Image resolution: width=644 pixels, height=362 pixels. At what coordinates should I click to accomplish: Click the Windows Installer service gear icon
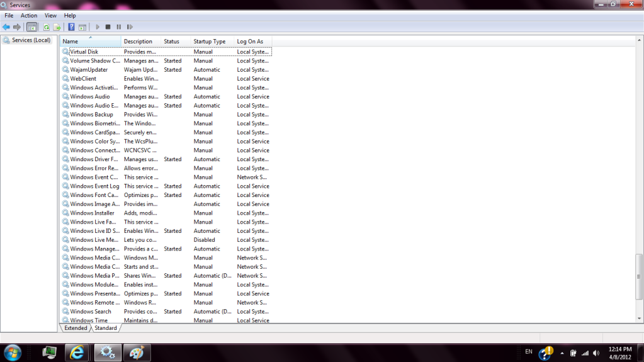tap(65, 213)
